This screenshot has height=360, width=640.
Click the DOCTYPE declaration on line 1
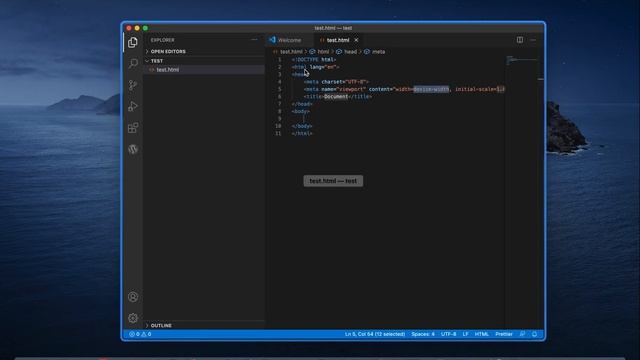314,60
